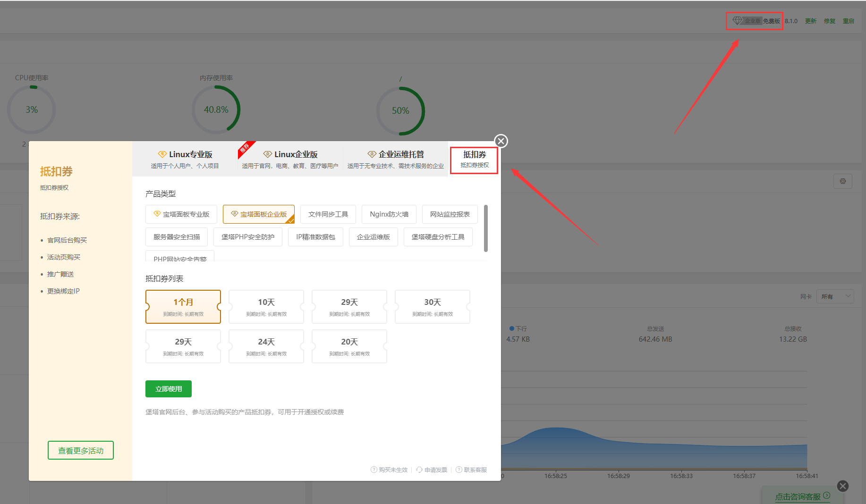Click the headset icon beside 申请发票
Image resolution: width=866 pixels, height=504 pixels.
[x=419, y=470]
